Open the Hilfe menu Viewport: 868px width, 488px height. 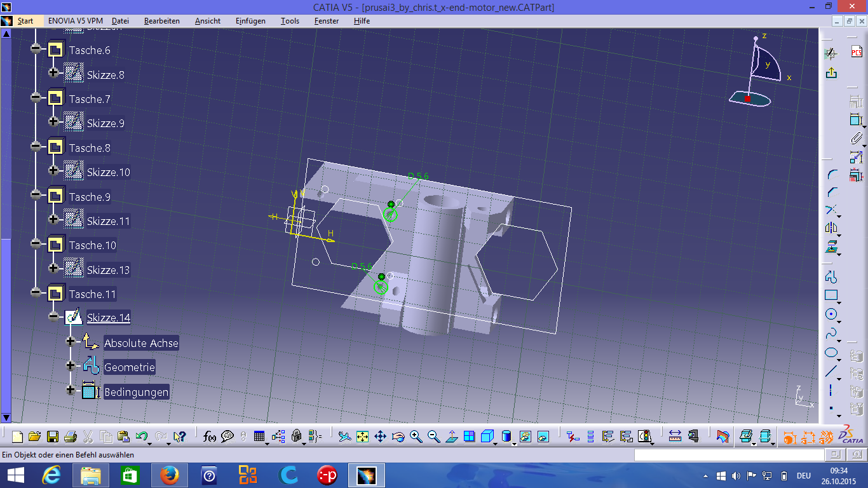[362, 21]
